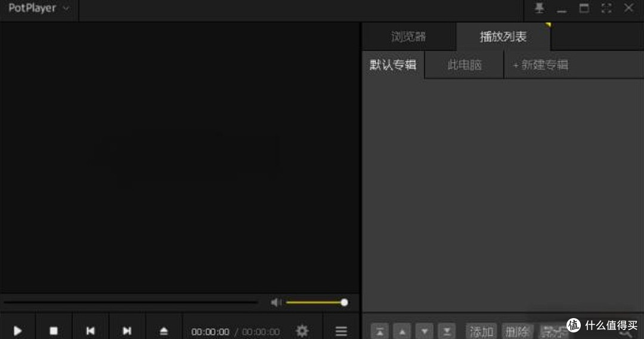Select the 默认专辑 album tab

[393, 64]
